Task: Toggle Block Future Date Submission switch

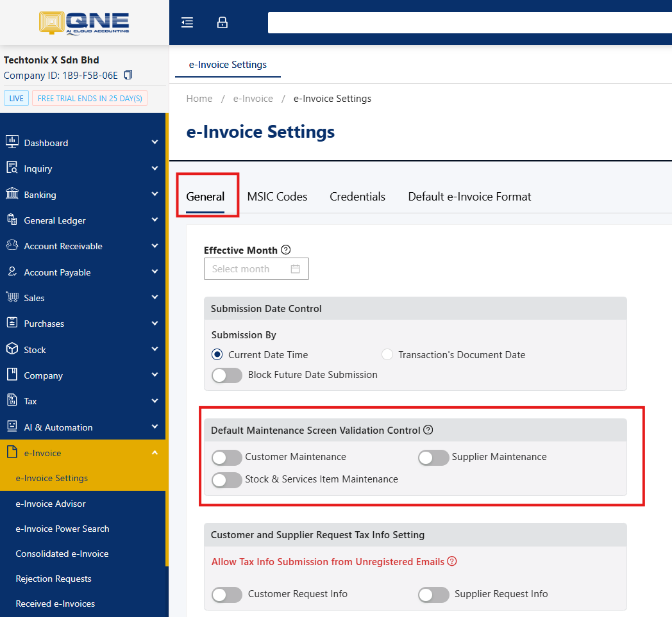Action: tap(227, 375)
